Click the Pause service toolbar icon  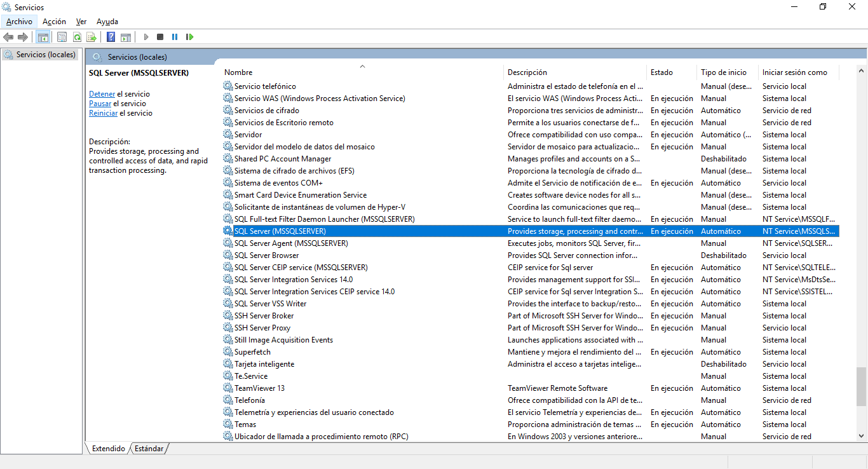(175, 37)
